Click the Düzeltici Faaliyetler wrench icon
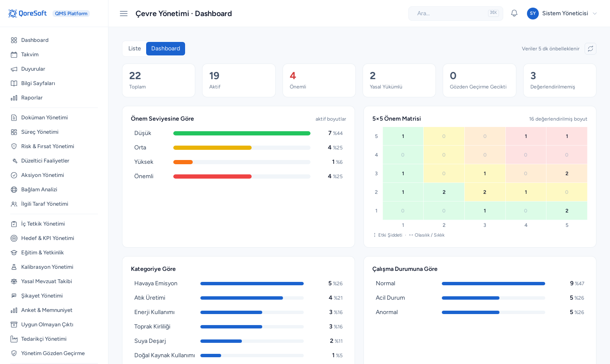610x364 pixels. coord(14,161)
